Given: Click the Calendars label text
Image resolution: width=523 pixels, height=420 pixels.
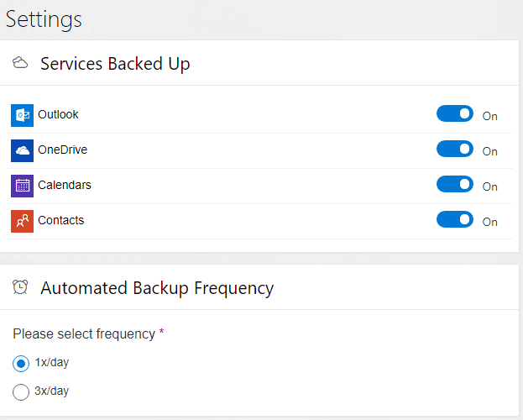Looking at the screenshot, I should point(65,185).
